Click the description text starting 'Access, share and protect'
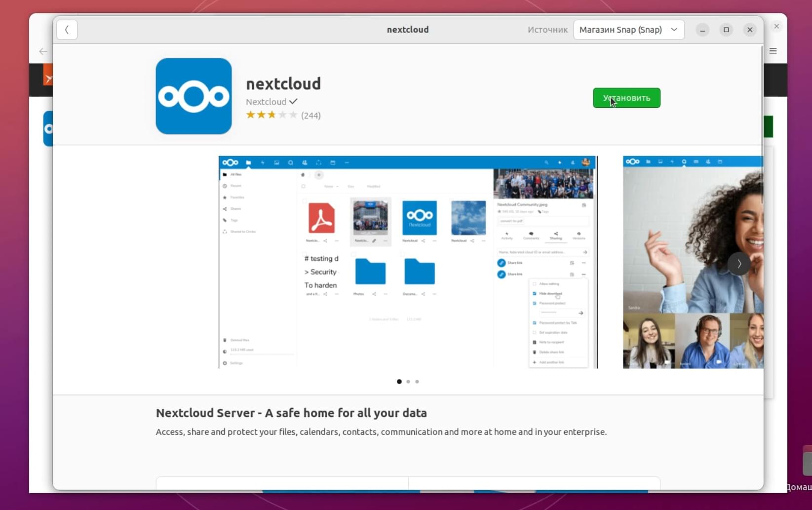The image size is (812, 510). (381, 432)
